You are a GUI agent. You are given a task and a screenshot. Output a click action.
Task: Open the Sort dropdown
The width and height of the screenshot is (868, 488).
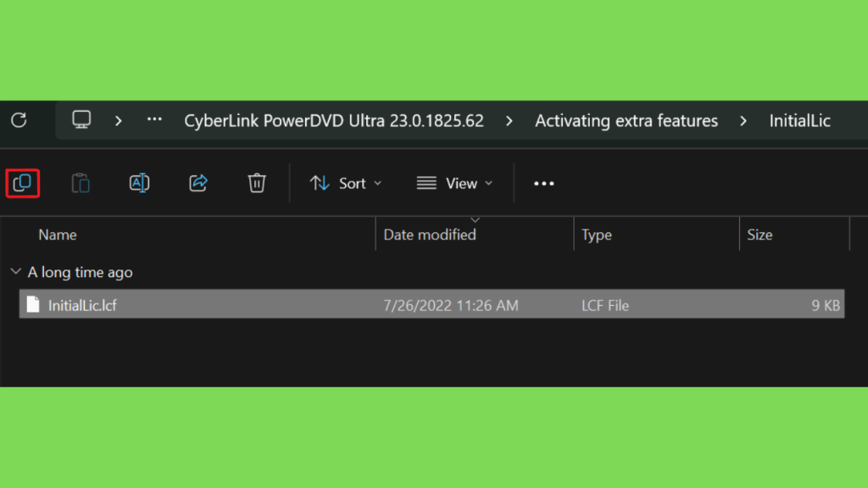(346, 183)
